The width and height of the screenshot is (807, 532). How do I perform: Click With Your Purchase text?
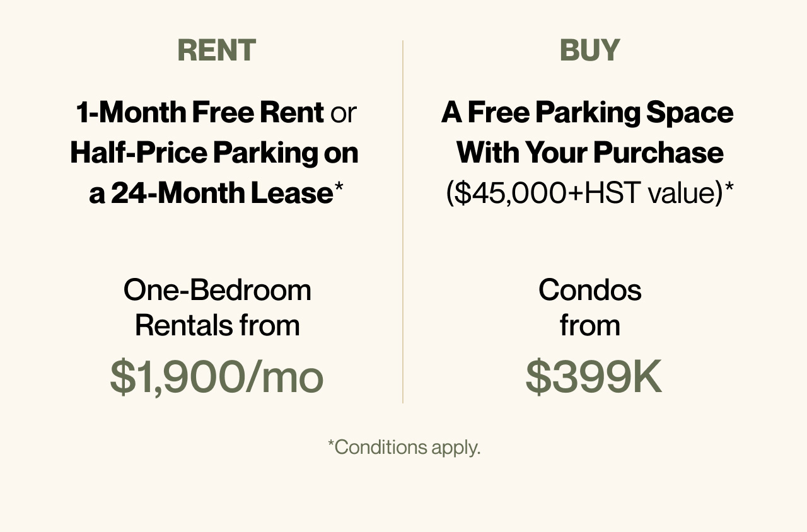click(590, 153)
